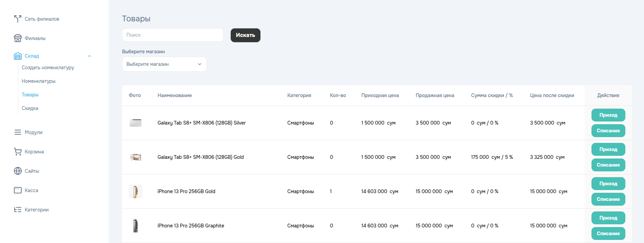The width and height of the screenshot is (644, 243).
Task: Focus the Поиск search input field
Action: [173, 35]
